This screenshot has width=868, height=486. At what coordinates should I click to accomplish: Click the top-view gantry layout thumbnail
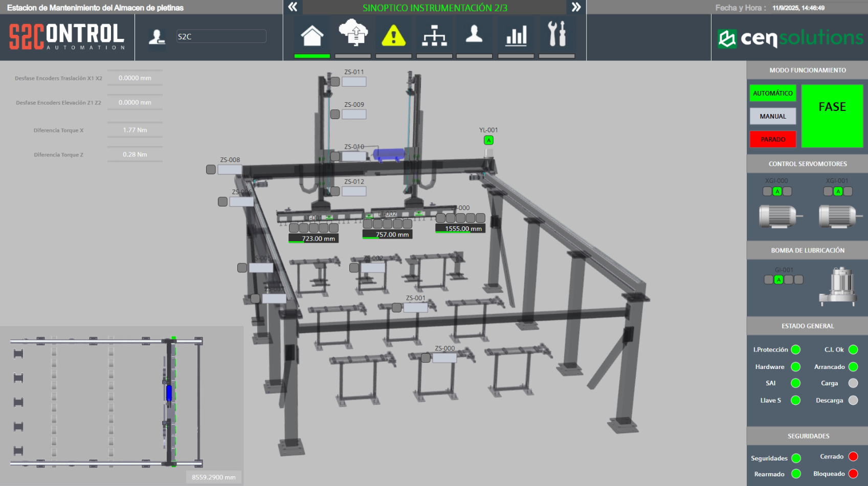(106, 402)
